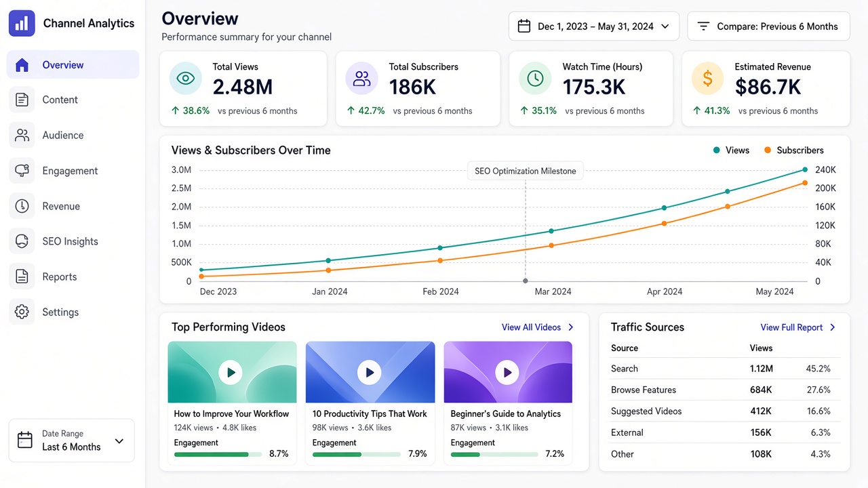Click the Audience people icon
This screenshot has width=868, height=488.
pyautogui.click(x=22, y=135)
